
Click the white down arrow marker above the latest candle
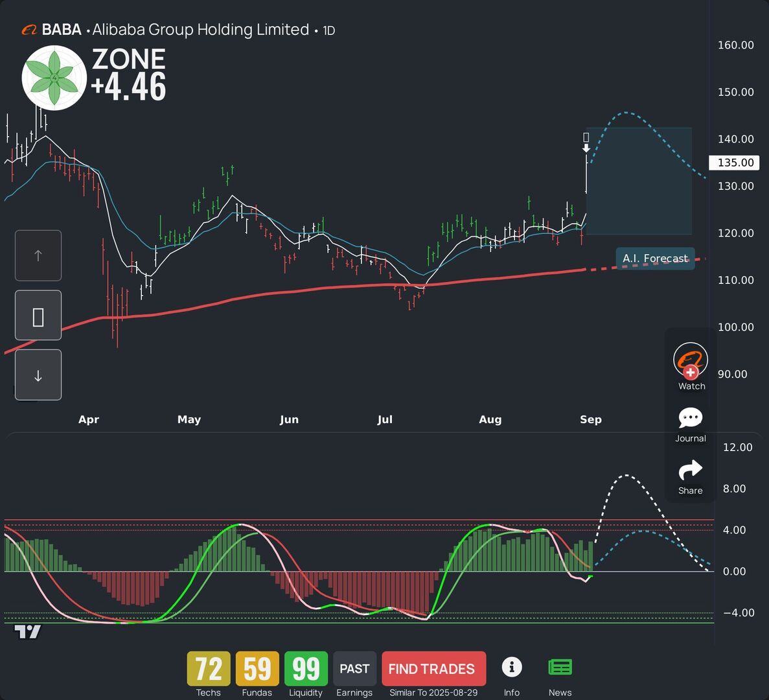[x=586, y=148]
